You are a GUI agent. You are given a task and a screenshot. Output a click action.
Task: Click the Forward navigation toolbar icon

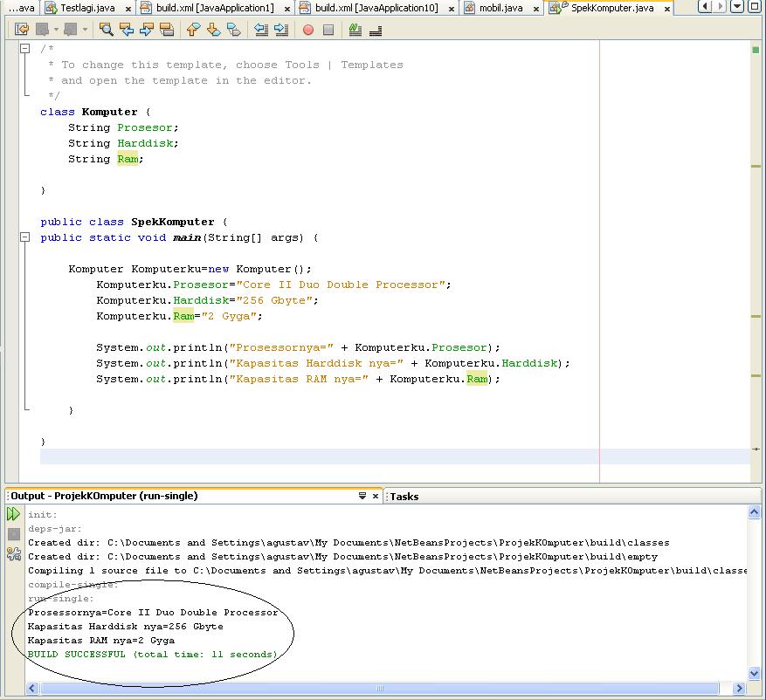(71, 30)
